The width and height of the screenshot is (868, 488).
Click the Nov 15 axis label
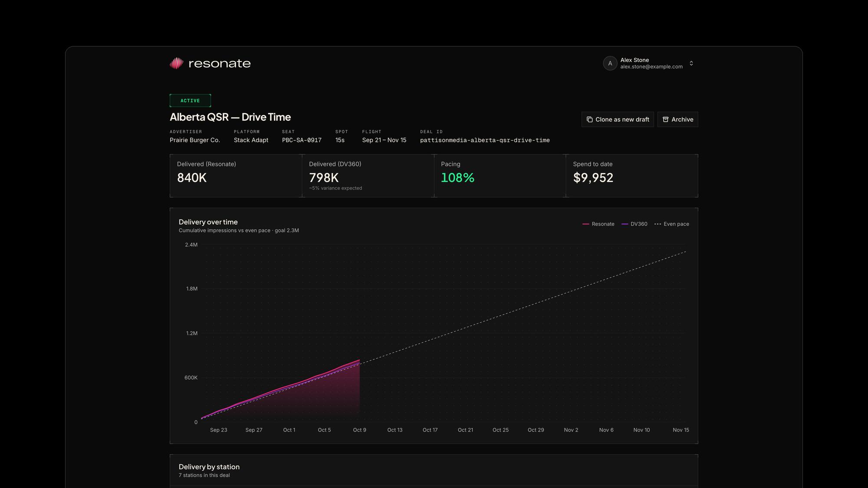[x=681, y=430]
